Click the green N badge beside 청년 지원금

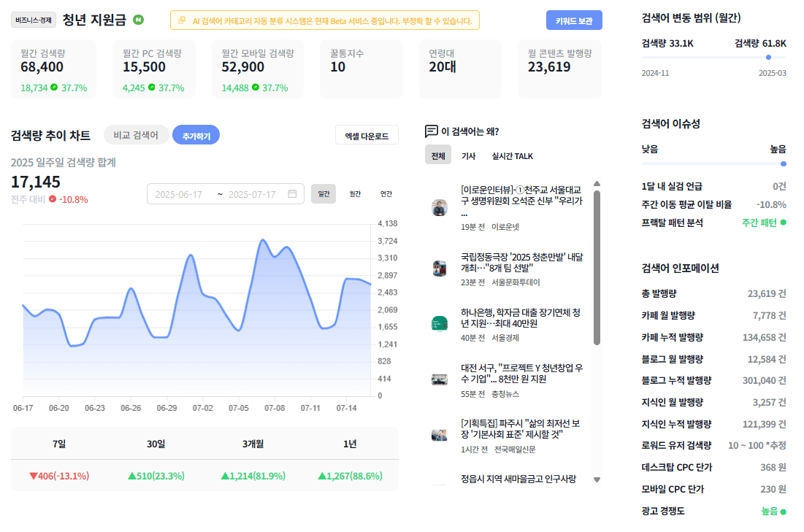pos(139,20)
